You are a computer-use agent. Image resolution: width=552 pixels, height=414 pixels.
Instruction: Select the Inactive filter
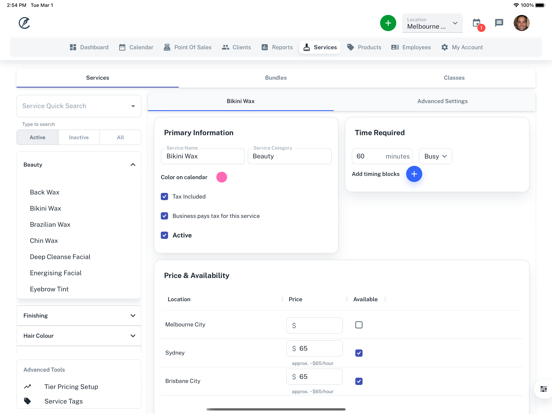(x=79, y=137)
